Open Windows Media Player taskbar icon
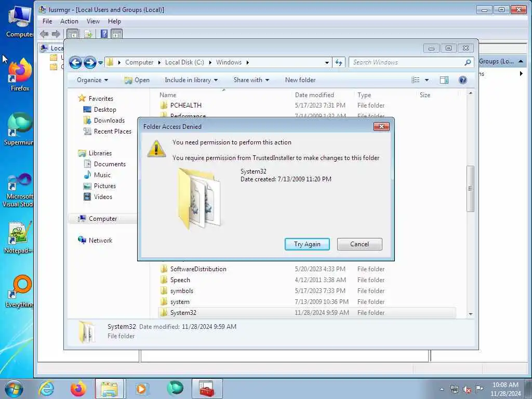Viewport: 532px width, 399px height. (x=141, y=389)
